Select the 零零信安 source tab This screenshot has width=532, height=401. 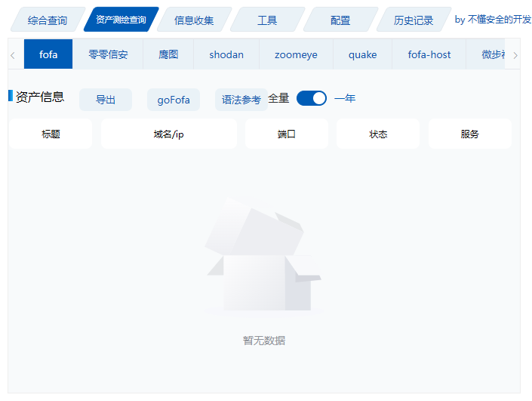(108, 54)
